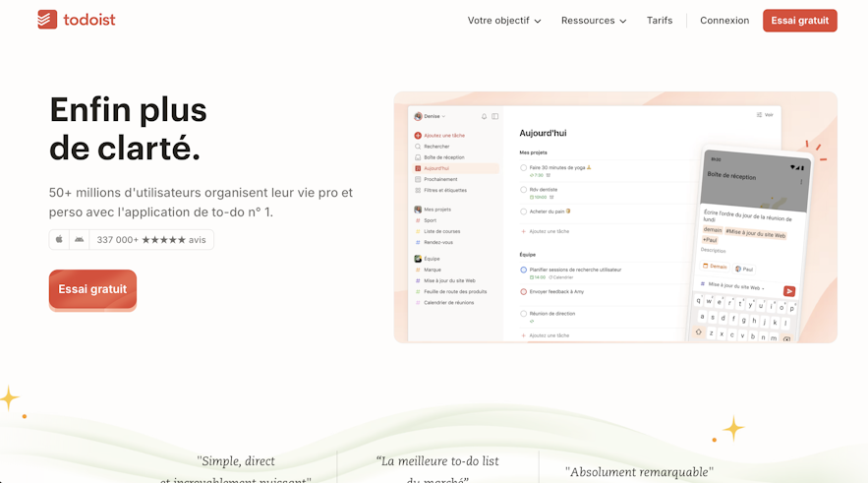Click the "Simple, direct" testimonial quote
The height and width of the screenshot is (483, 868).
point(236,468)
